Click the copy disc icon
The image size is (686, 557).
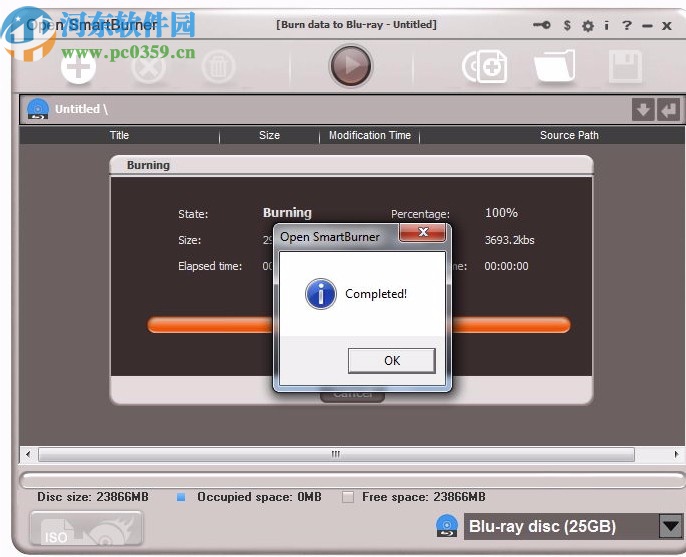click(485, 67)
